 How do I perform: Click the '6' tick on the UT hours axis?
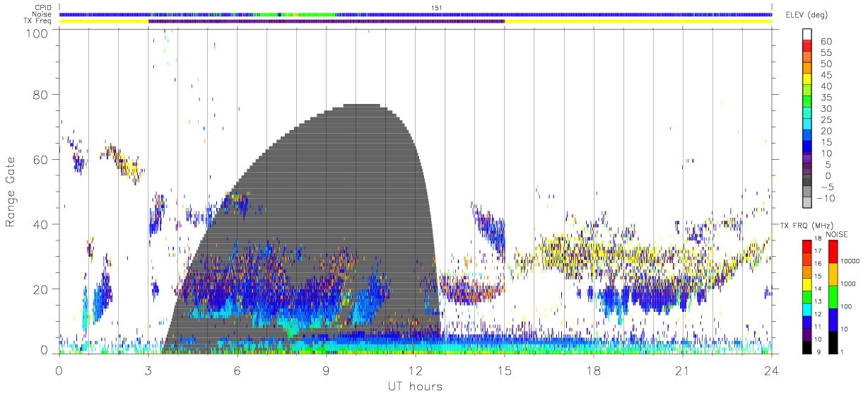[237, 369]
